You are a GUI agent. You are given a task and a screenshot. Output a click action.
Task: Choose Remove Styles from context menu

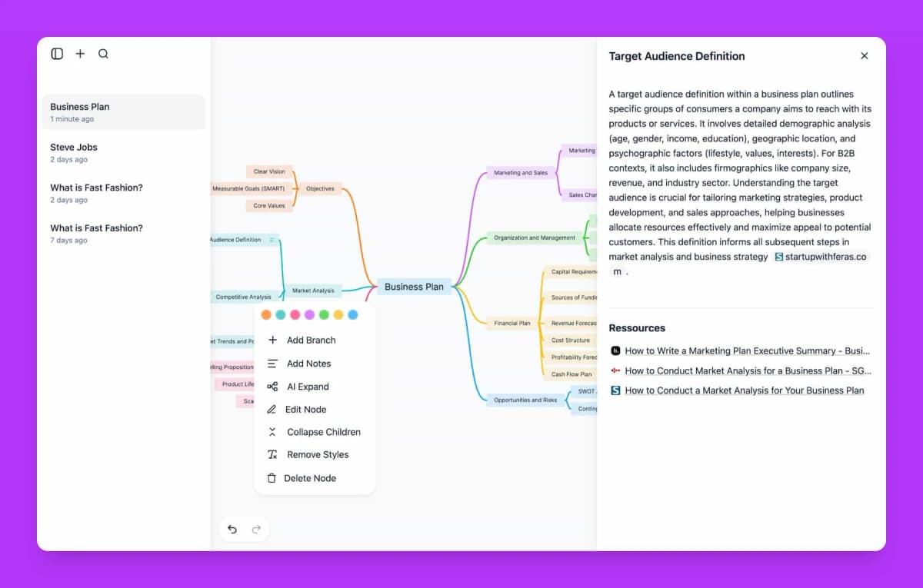click(315, 455)
